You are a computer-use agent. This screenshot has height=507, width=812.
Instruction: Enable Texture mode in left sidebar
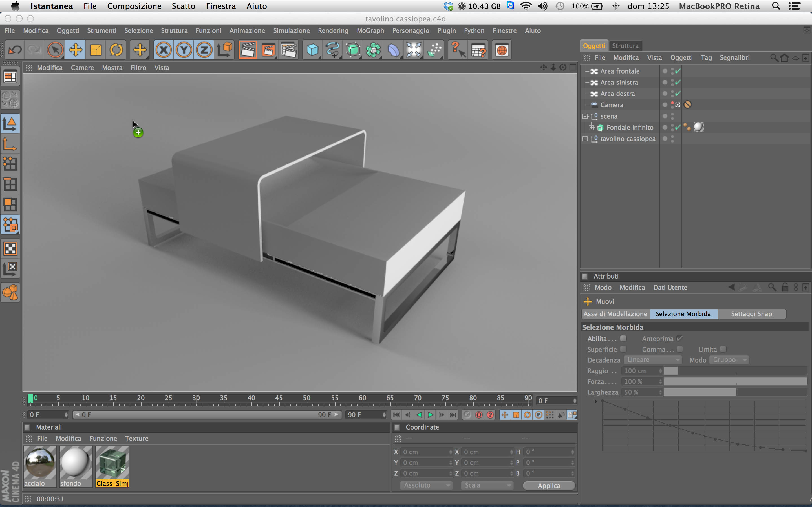click(x=10, y=249)
